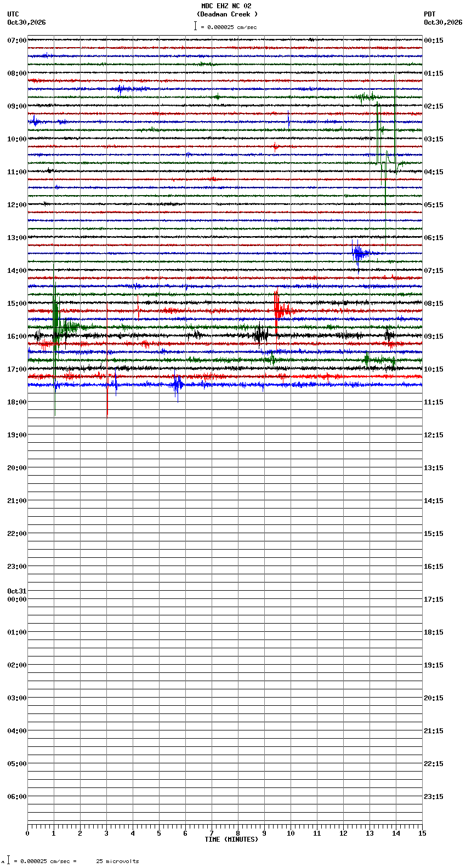Click the 23:15 PDT time label
Image resolution: width=466 pixels, height=868 pixels.
click(x=434, y=796)
